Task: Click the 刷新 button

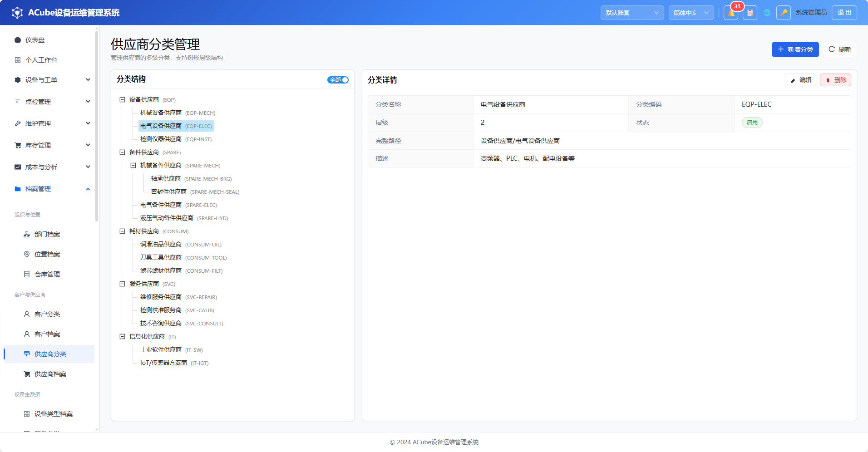Action: [x=839, y=49]
